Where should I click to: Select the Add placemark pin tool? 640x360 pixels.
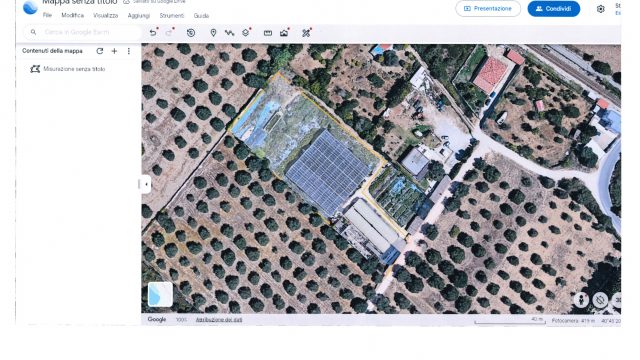[213, 33]
